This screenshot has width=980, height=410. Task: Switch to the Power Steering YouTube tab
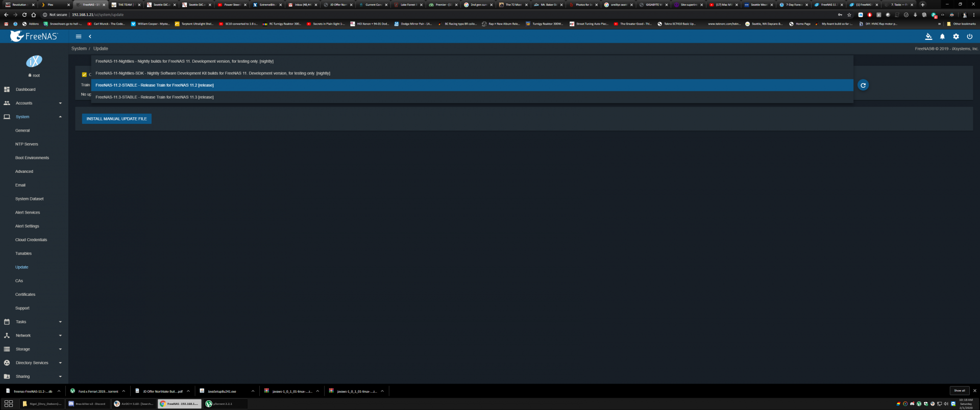pos(232,5)
